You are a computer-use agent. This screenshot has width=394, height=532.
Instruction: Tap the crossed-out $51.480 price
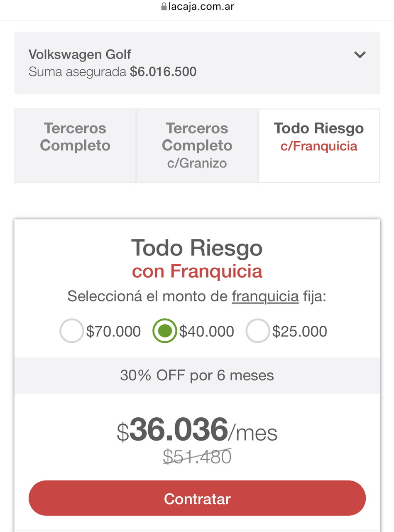pos(197,457)
